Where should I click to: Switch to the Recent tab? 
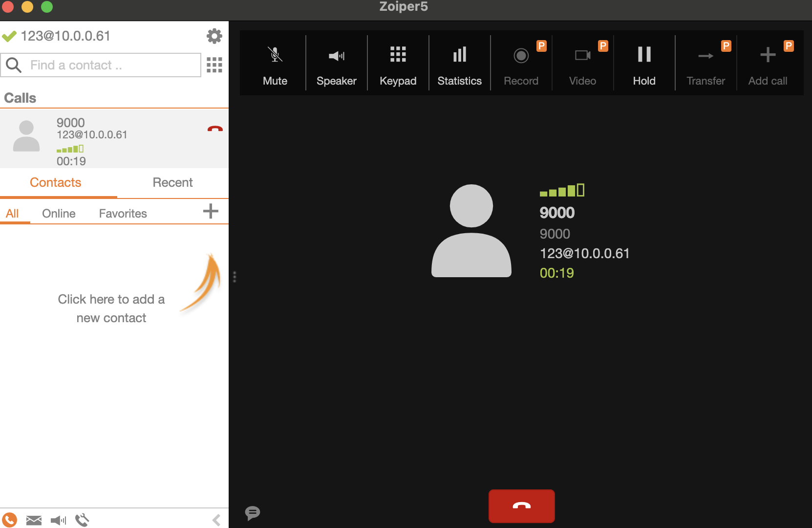click(172, 182)
